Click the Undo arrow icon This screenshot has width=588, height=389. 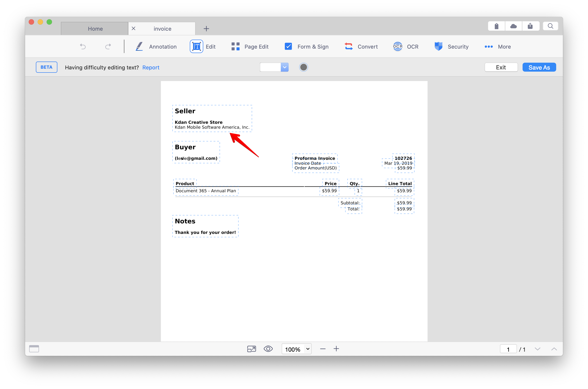pyautogui.click(x=83, y=46)
